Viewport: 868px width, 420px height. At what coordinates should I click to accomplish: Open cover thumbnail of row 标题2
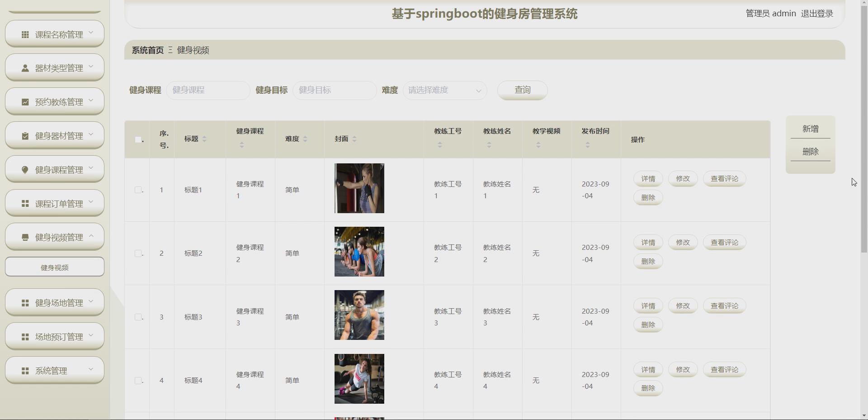(359, 252)
